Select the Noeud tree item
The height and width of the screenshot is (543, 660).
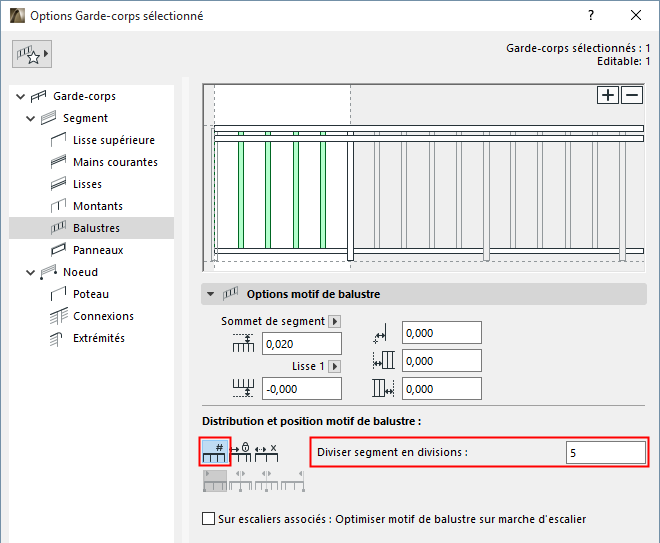click(x=80, y=272)
